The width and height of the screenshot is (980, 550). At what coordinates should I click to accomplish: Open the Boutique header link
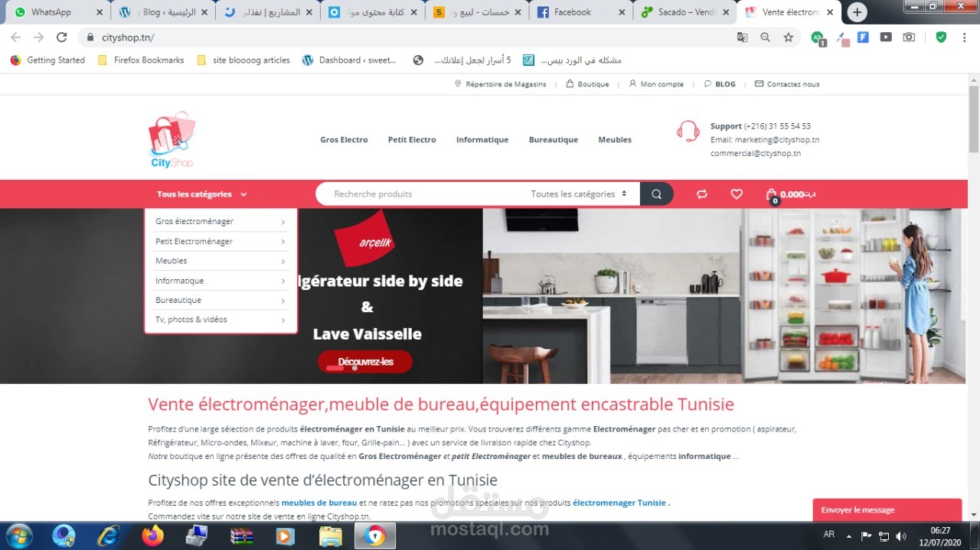tap(587, 84)
